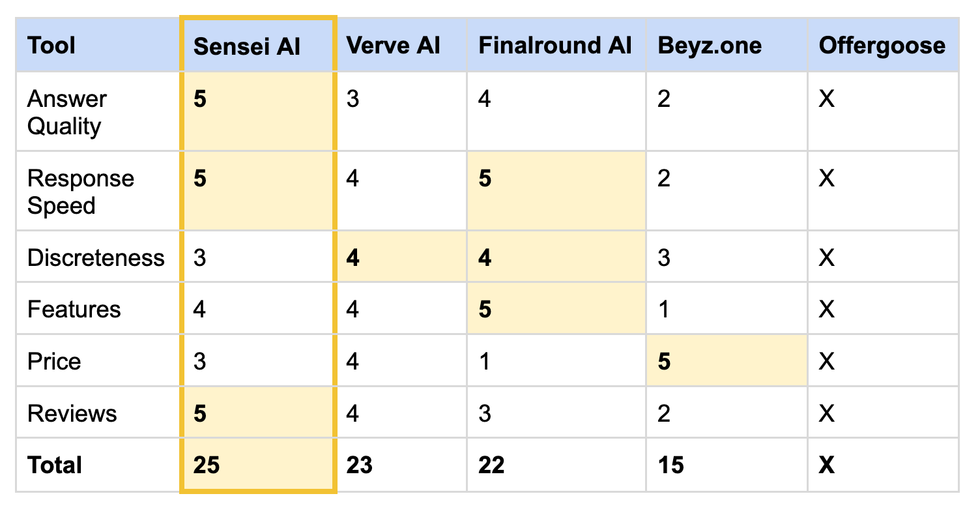Select the Price row label
The width and height of the screenshot is (980, 511).
tap(54, 361)
